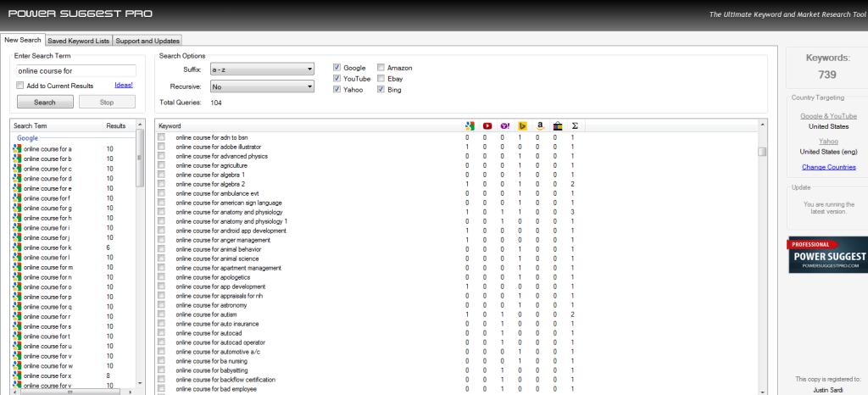868x395 pixels.
Task: Click Google icon beside 'online course for x'
Action: pos(17,376)
